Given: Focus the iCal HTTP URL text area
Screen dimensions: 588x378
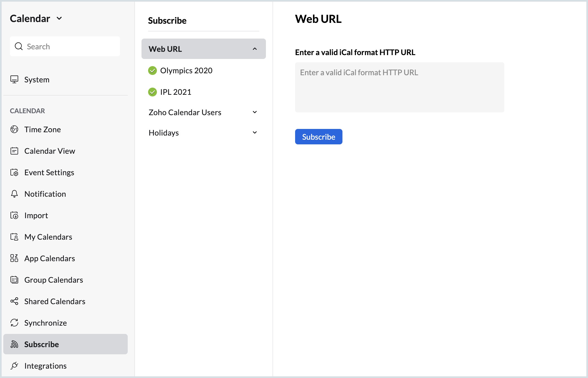Looking at the screenshot, I should pos(399,87).
